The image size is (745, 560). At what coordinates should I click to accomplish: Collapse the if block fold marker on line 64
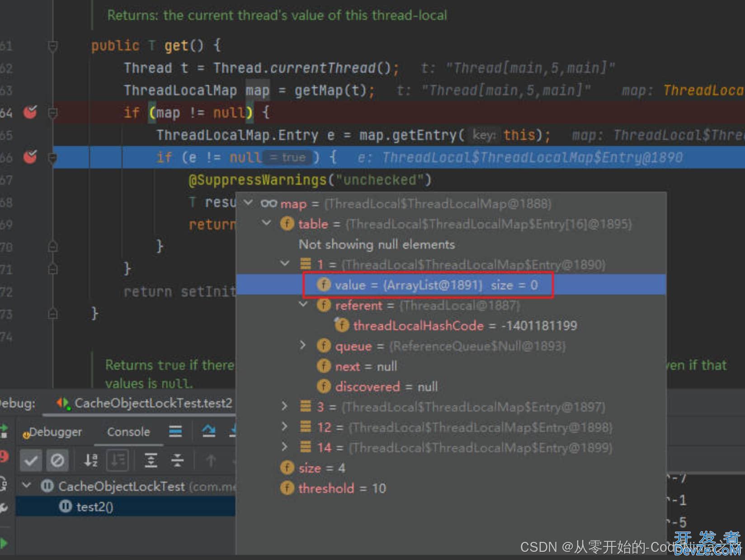pyautogui.click(x=53, y=113)
